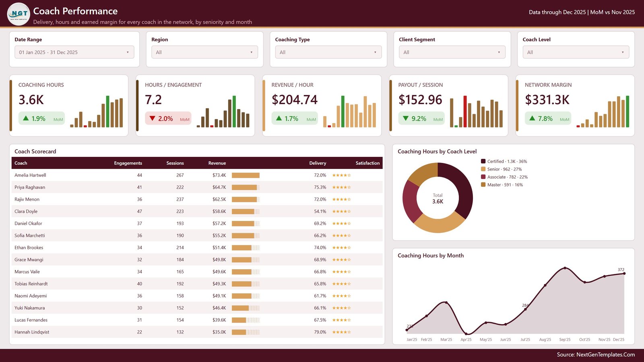
Task: Click the red down arrow in Hours / Engagement
Action: tap(152, 118)
